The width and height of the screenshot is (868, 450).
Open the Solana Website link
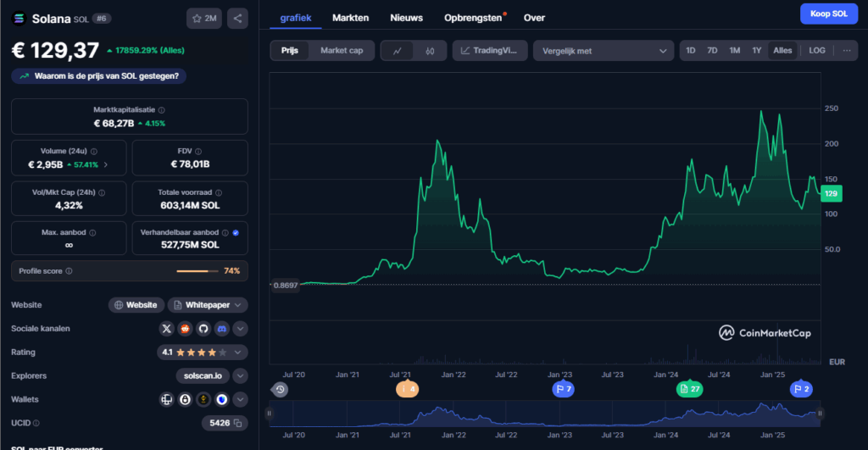(136, 305)
